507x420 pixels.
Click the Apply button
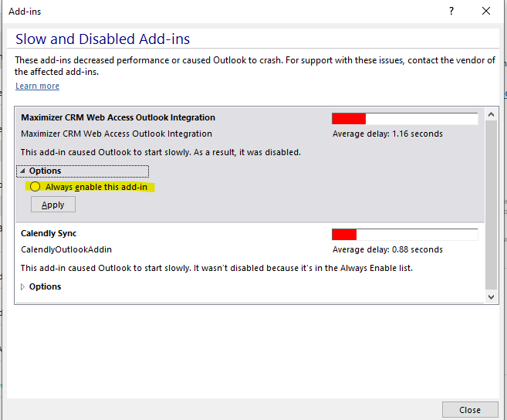pyautogui.click(x=53, y=205)
